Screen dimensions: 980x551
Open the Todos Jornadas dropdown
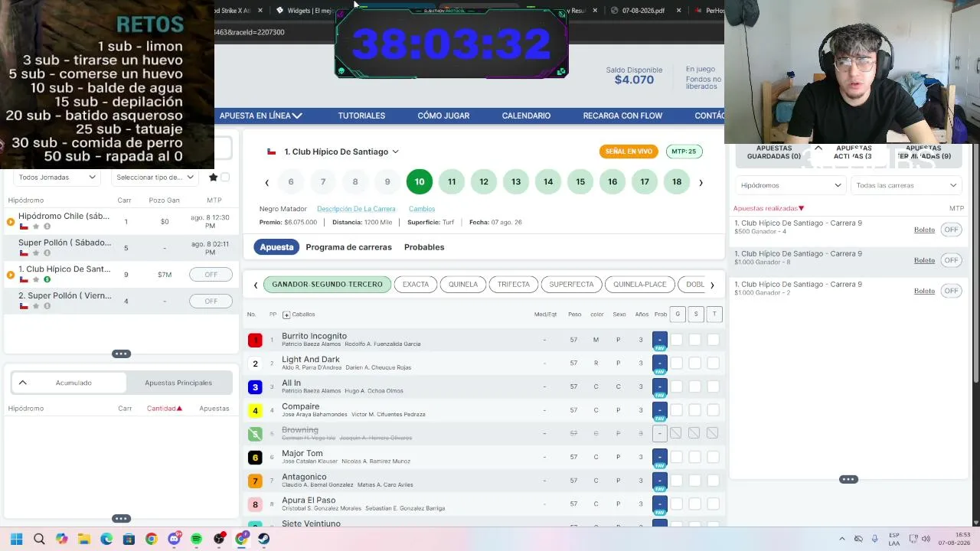57,178
